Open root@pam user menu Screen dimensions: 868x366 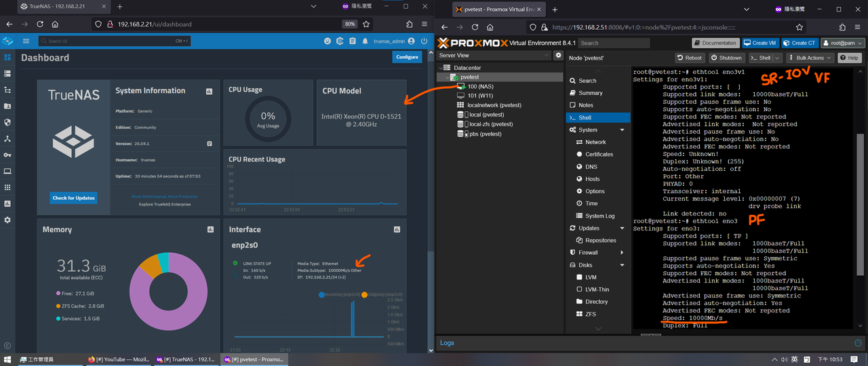[x=843, y=43]
